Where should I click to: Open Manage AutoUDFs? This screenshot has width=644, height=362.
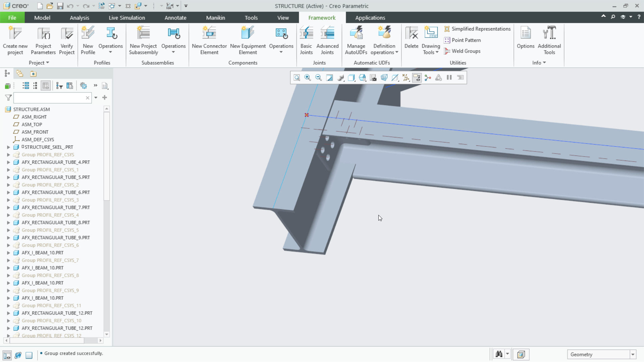tap(356, 40)
